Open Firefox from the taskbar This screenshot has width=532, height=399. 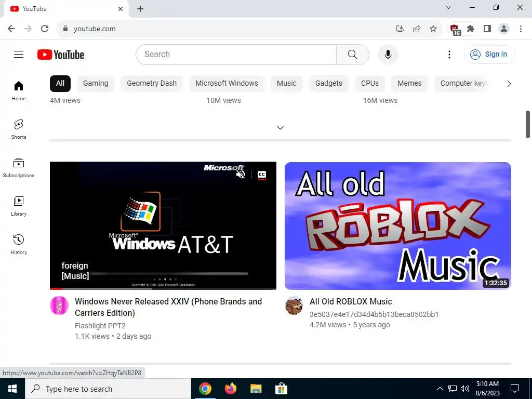tap(230, 389)
